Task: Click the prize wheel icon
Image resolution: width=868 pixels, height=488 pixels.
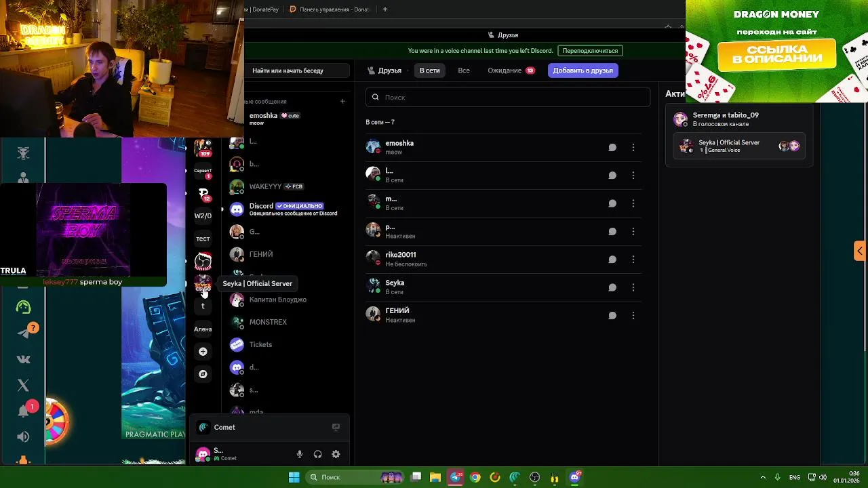Action: [x=56, y=422]
